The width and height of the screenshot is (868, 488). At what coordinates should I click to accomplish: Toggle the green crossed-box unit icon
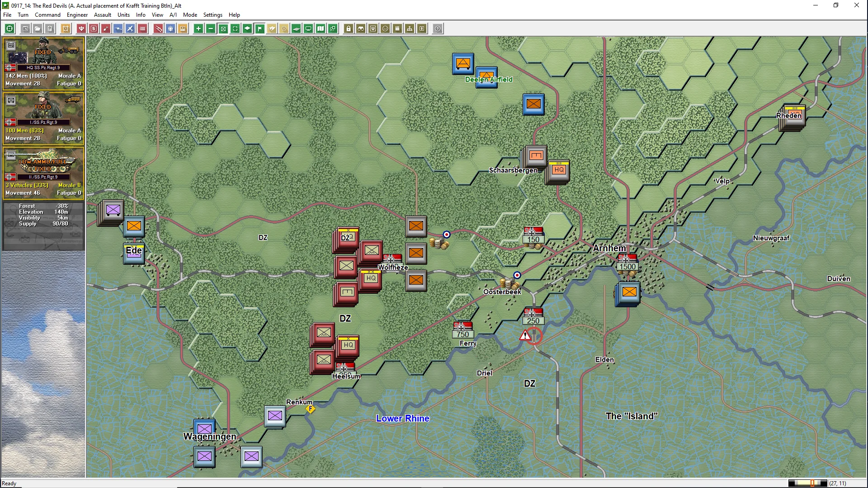(223, 29)
